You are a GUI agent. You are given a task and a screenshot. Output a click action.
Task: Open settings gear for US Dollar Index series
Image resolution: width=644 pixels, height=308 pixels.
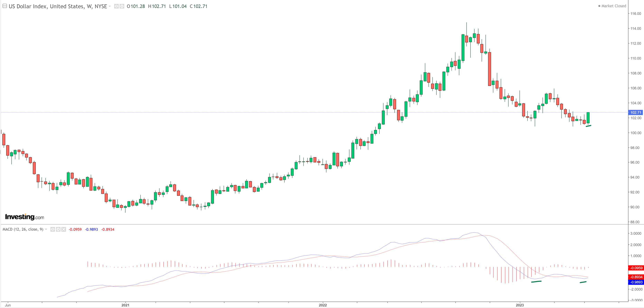click(x=122, y=6)
